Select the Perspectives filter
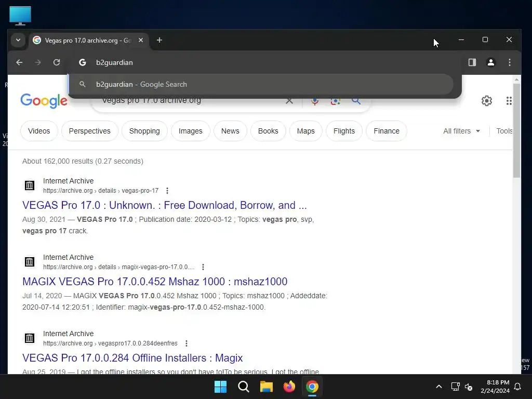The height and width of the screenshot is (399, 532). point(89,131)
